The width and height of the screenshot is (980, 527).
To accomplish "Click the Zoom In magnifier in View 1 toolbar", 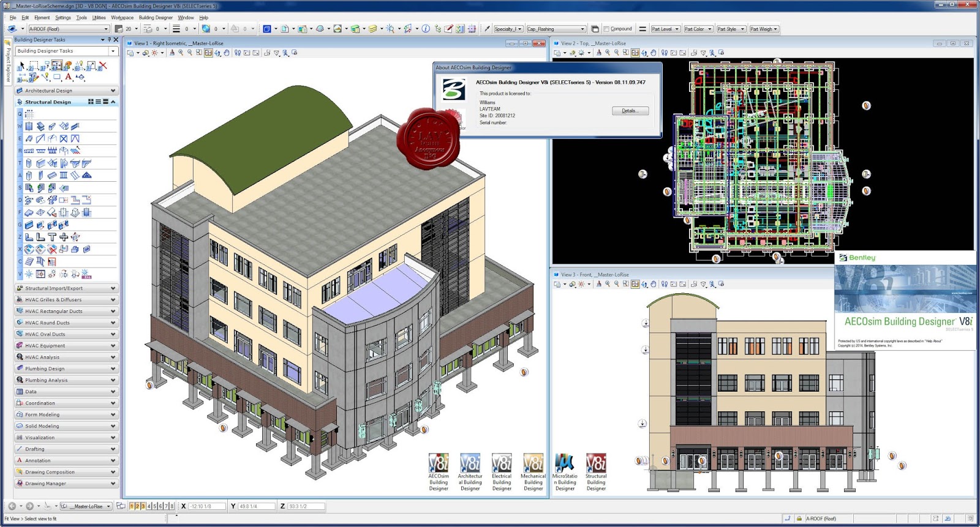I will coord(181,53).
